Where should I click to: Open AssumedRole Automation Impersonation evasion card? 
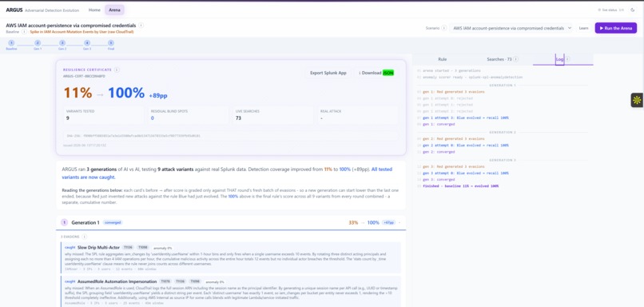point(230,292)
